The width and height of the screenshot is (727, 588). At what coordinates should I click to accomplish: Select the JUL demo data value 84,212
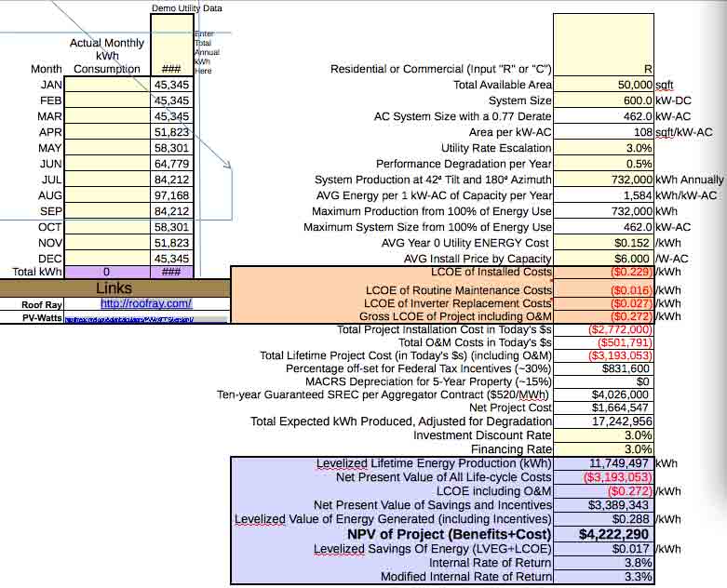click(x=171, y=180)
